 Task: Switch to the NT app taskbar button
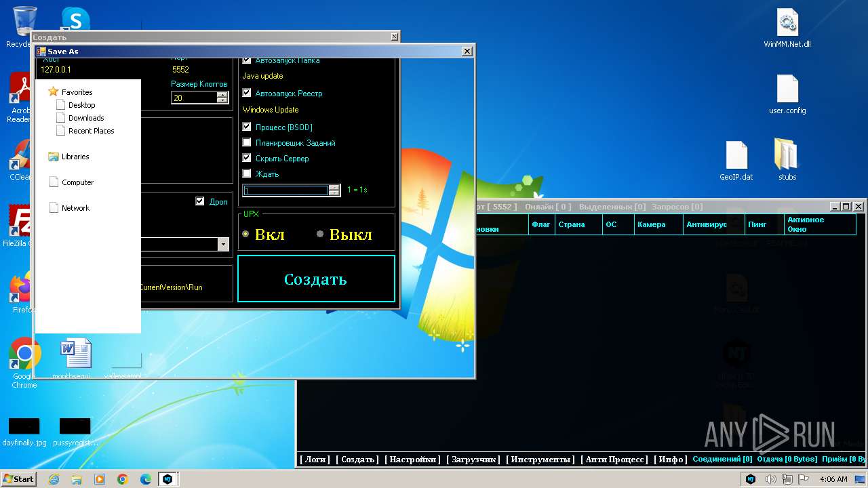(x=168, y=479)
